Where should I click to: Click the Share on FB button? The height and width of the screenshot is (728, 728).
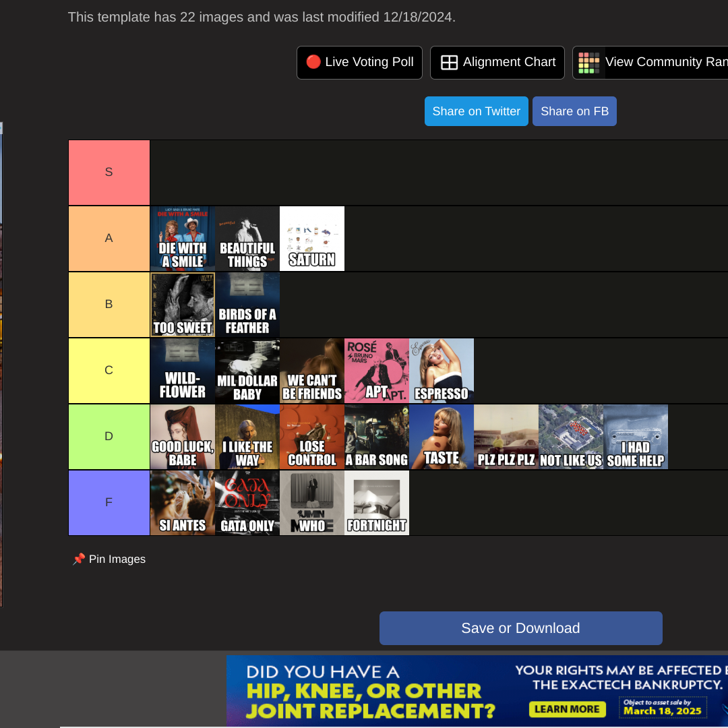click(574, 111)
